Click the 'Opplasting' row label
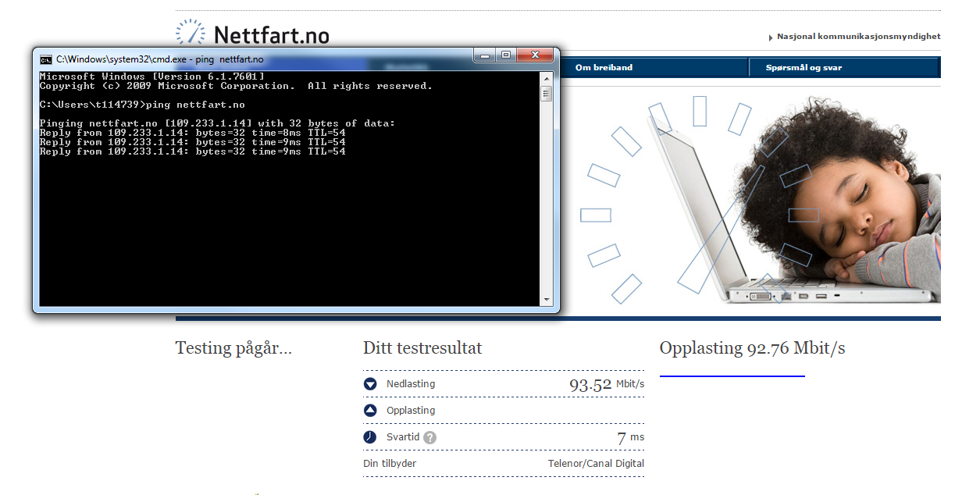Viewport: 980px width, 495px height. [x=411, y=411]
